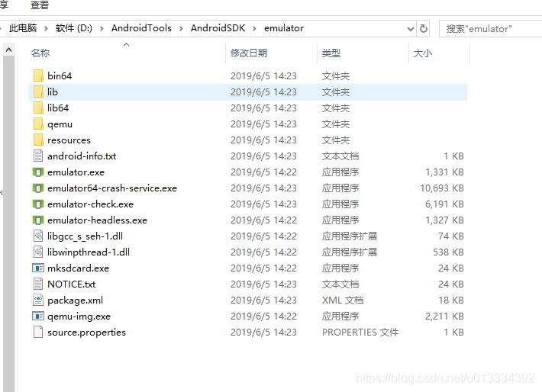Click the 10,693 KB size cell
Viewport: 542px width, 392px height.
[442, 188]
